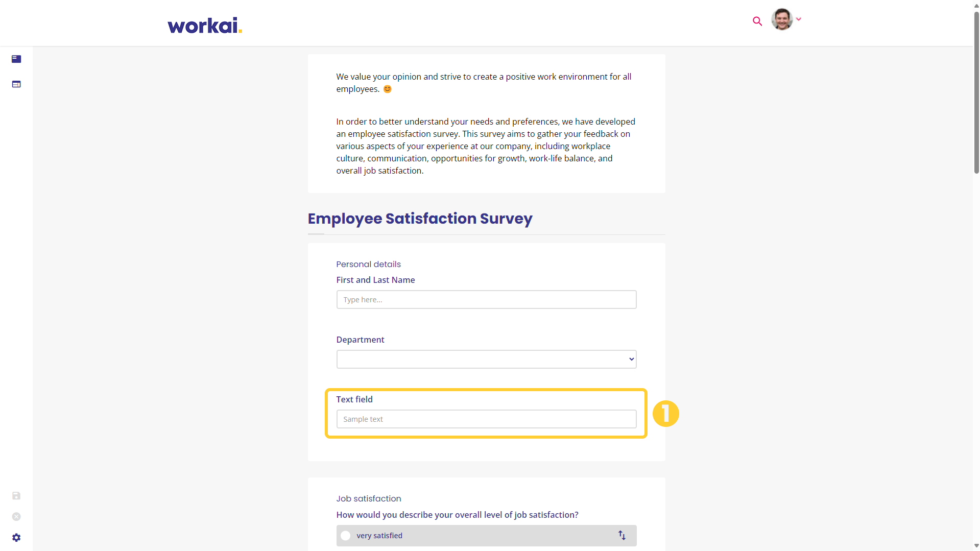The width and height of the screenshot is (980, 551).
Task: Select the very satisfied radio button
Action: [346, 536]
